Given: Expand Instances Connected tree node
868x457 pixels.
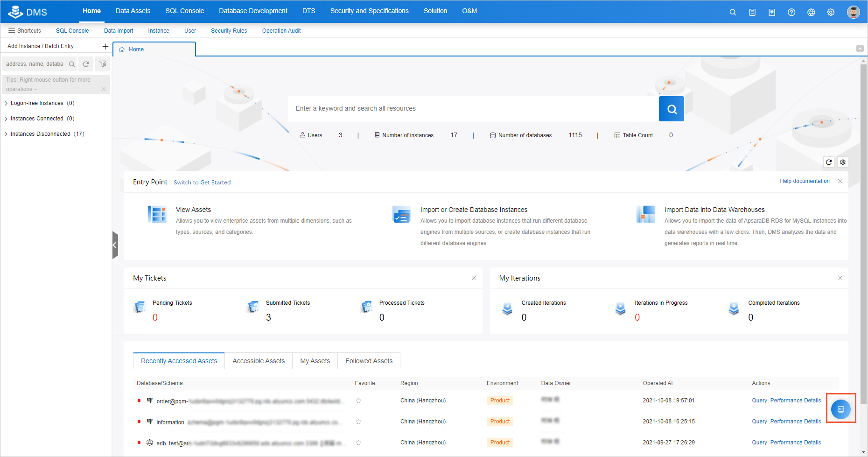Looking at the screenshot, I should pos(6,119).
